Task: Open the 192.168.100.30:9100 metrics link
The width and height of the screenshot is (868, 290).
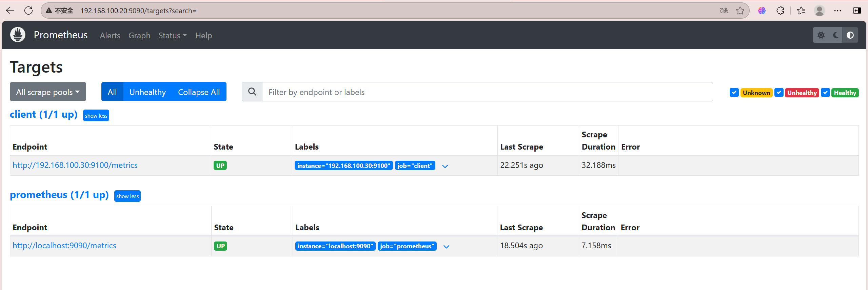Action: coord(75,165)
